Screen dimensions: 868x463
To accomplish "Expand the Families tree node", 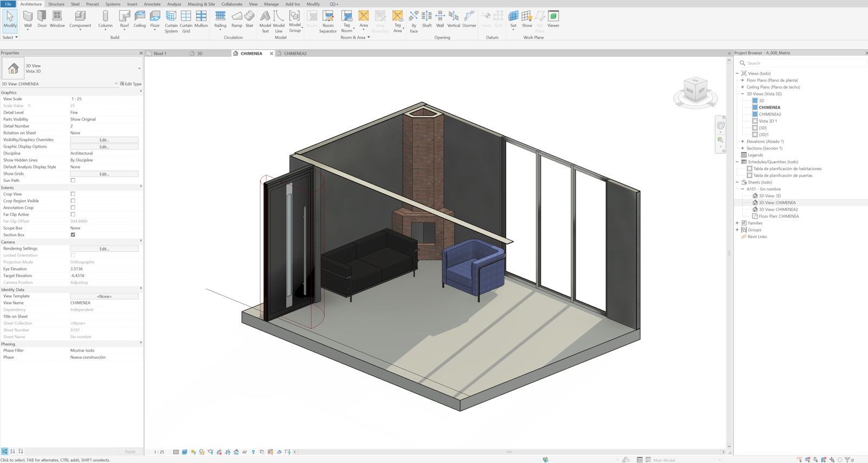I will click(737, 223).
